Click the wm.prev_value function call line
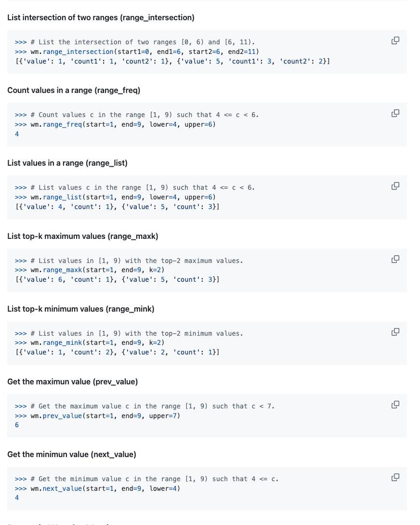Screen dimensions: 420x525 pos(97,416)
